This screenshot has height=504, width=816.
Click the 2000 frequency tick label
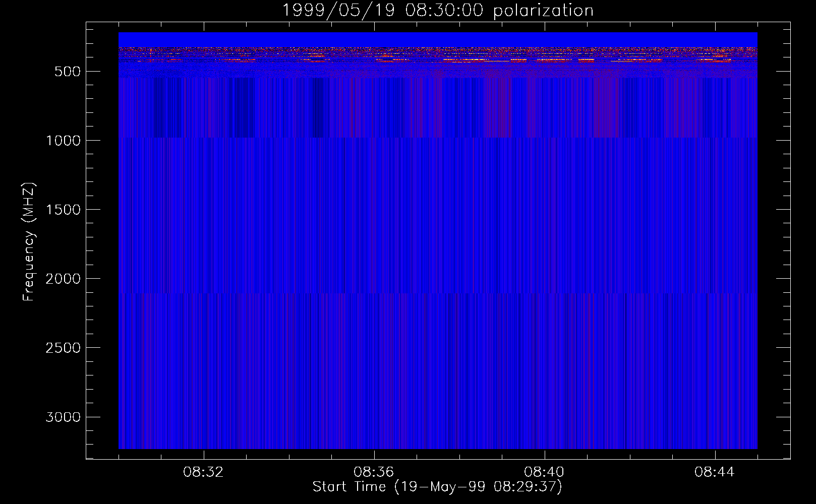(63, 279)
